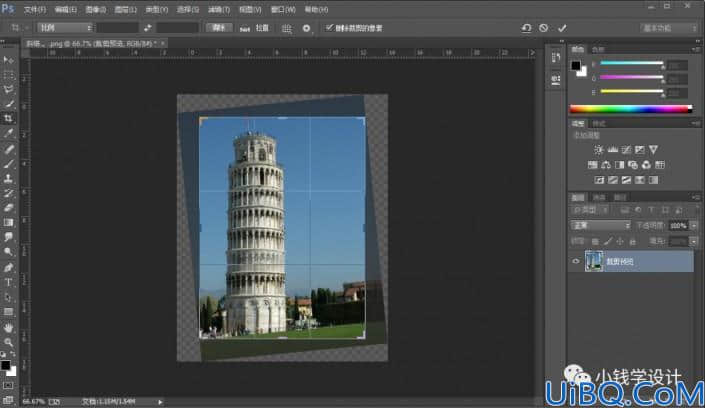Commit the crop with the checkmark
The height and width of the screenshot is (408, 705).
tap(562, 28)
